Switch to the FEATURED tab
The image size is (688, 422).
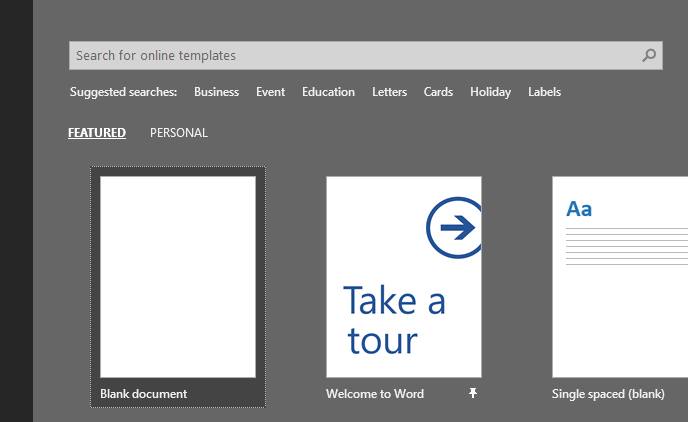(97, 132)
